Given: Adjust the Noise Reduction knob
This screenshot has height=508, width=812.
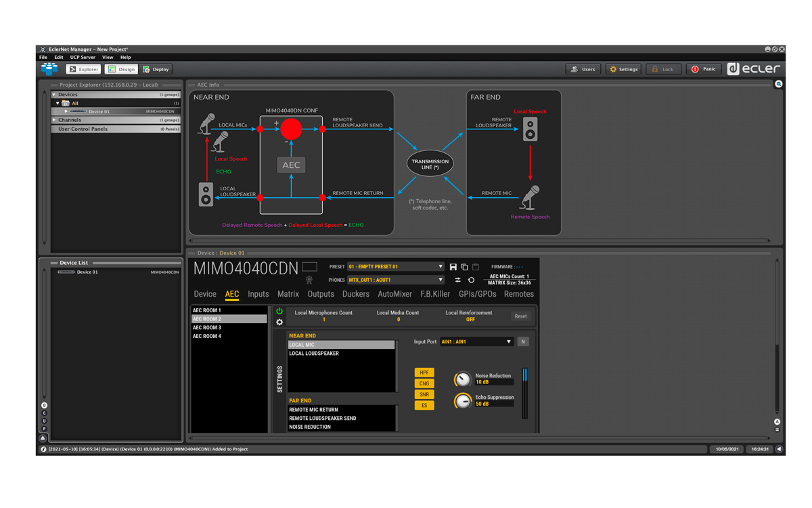Looking at the screenshot, I should point(462,379).
